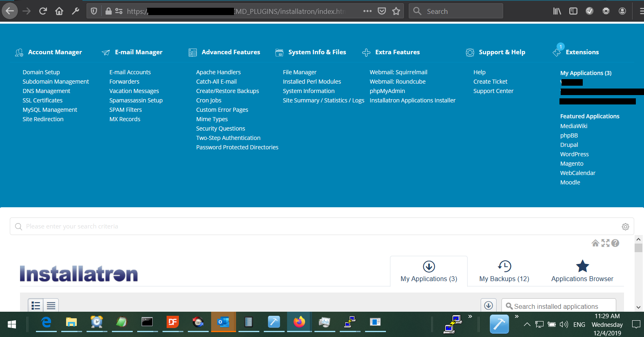Image resolution: width=644 pixels, height=337 pixels.
Task: Open the Domain Setup link
Action: 41,72
